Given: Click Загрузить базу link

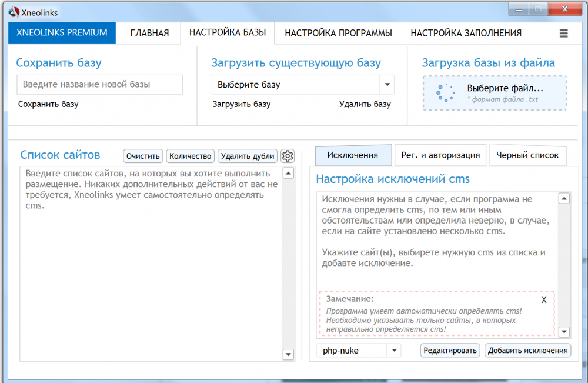Looking at the screenshot, I should tap(242, 104).
